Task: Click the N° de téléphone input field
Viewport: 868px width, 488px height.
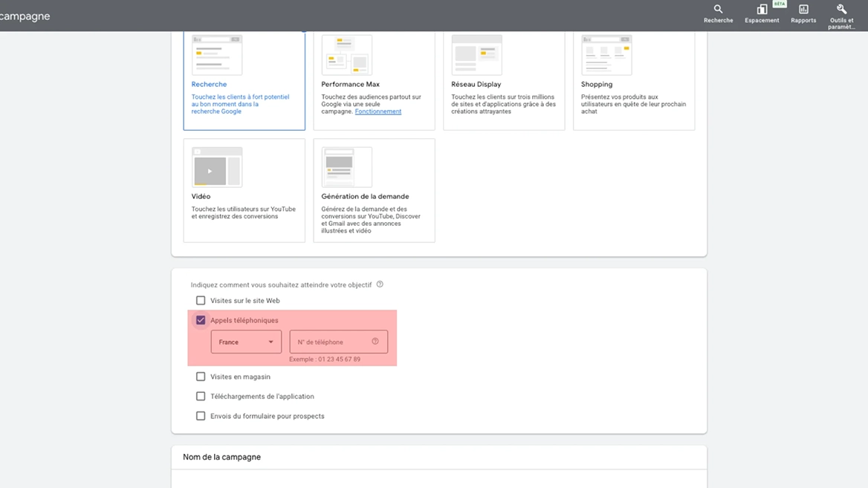Action: coord(338,342)
